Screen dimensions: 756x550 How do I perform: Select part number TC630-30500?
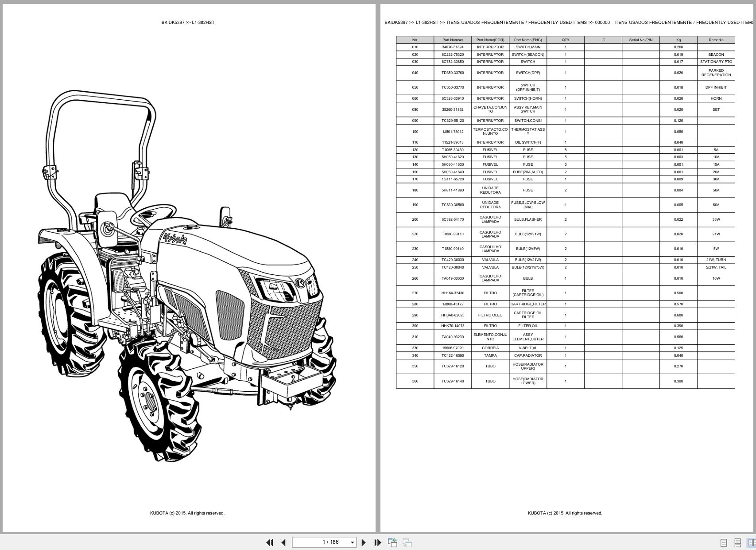pyautogui.click(x=453, y=205)
